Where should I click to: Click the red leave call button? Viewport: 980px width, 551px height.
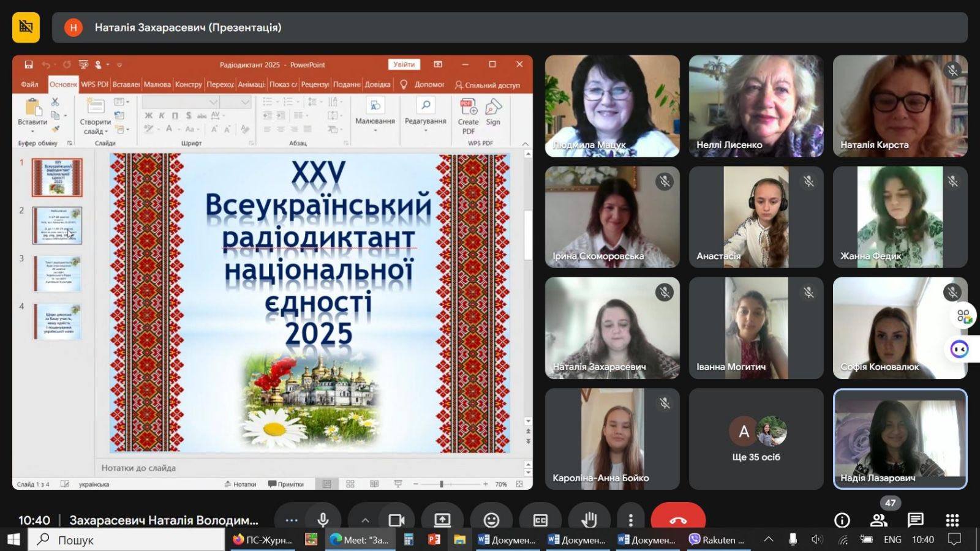pyautogui.click(x=678, y=519)
